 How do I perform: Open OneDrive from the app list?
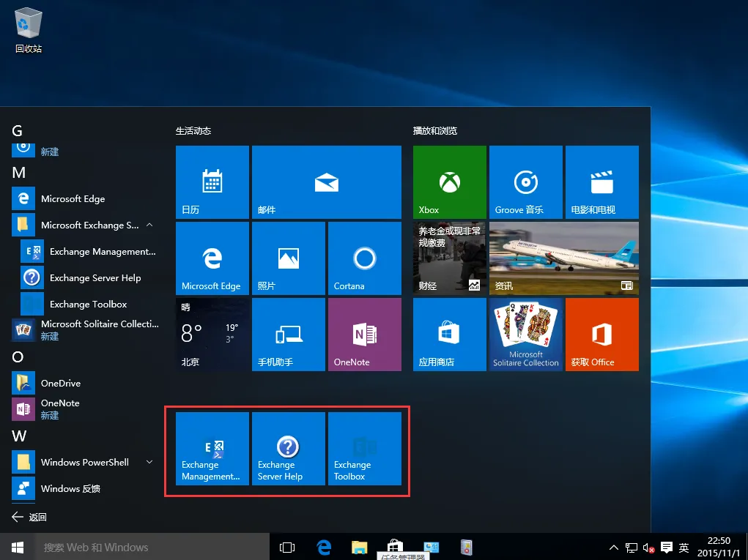tap(85, 383)
